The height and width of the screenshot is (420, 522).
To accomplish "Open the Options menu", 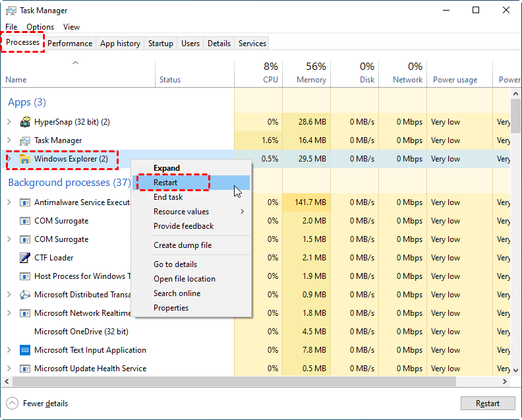I will coord(40,27).
